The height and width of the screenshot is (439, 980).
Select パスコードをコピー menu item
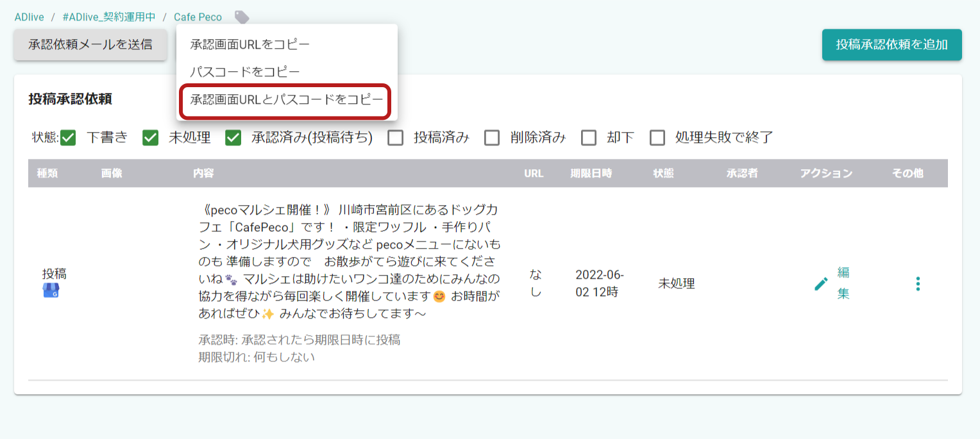tap(245, 72)
